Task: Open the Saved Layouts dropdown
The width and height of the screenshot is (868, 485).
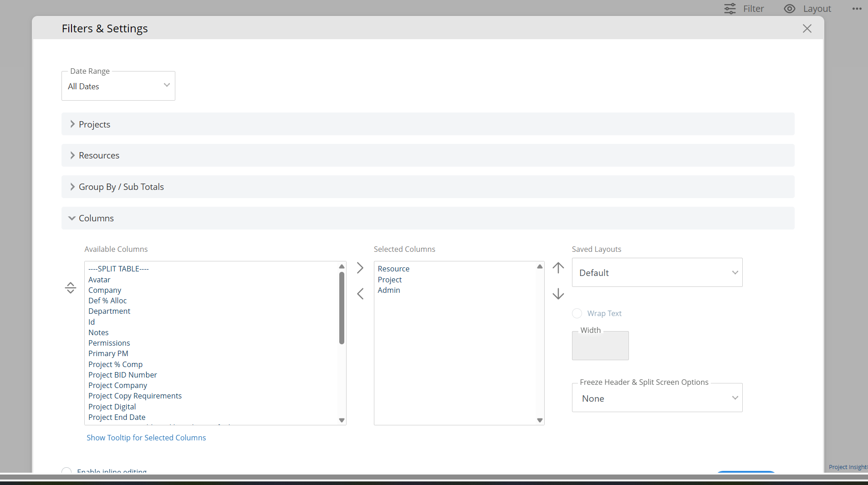Action: tap(657, 272)
